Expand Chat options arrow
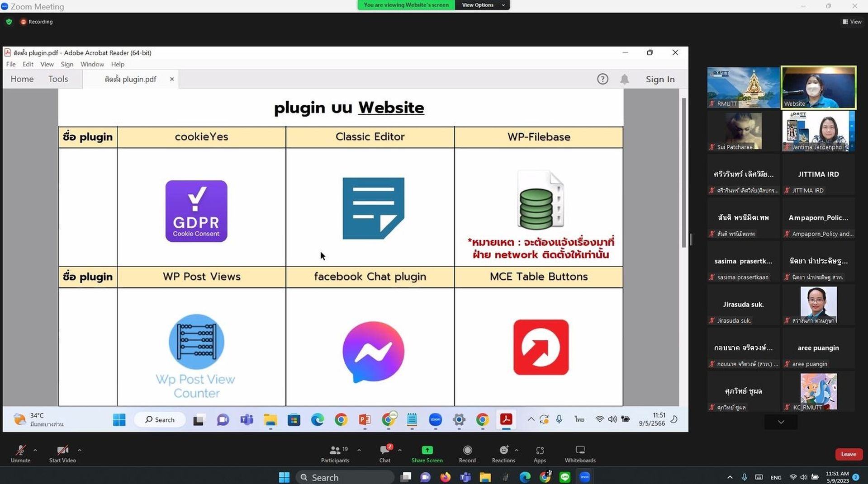 tap(400, 450)
